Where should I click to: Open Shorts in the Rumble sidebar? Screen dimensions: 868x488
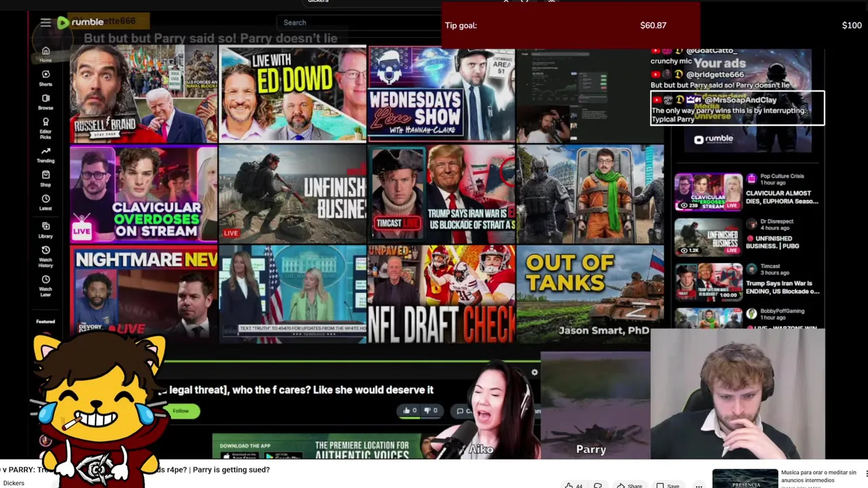point(45,79)
